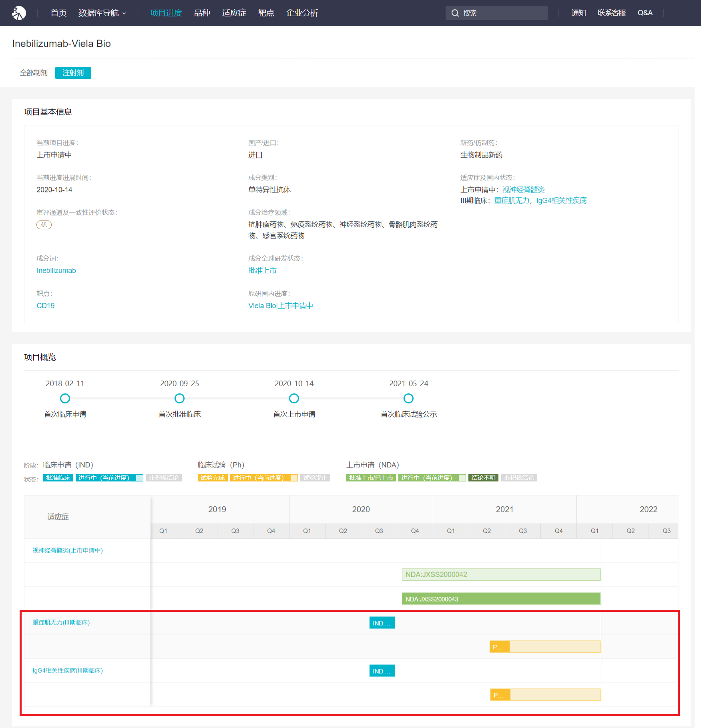This screenshot has height=728, width=701.
Task: Click the 试验完成 legend color swatch
Action: pyautogui.click(x=213, y=478)
